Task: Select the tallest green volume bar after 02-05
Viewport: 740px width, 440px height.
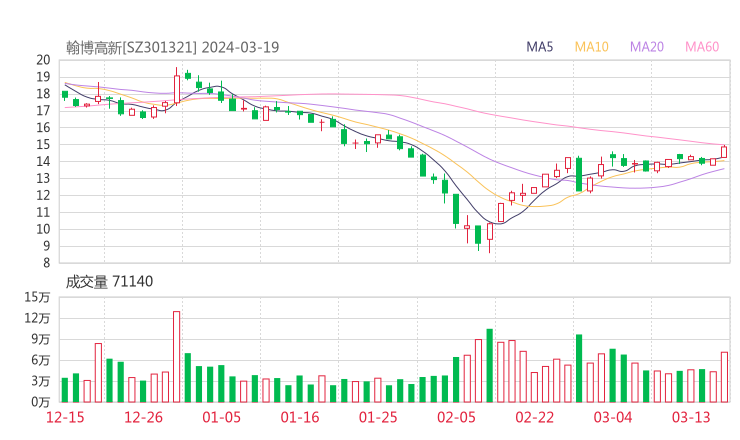Action: (x=489, y=366)
